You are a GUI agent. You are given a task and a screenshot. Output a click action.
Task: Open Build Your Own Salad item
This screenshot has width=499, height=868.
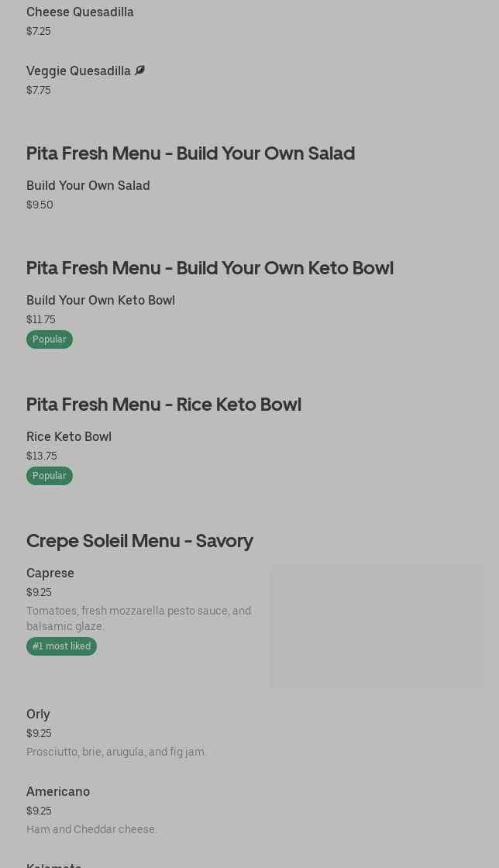[88, 186]
